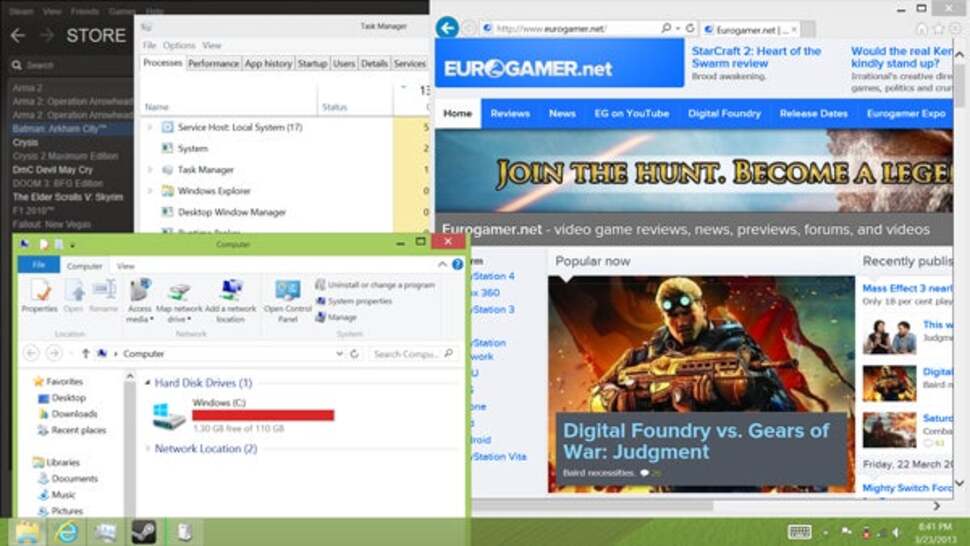Open Task Manager Options menu
The width and height of the screenshot is (970, 546).
tap(179, 45)
